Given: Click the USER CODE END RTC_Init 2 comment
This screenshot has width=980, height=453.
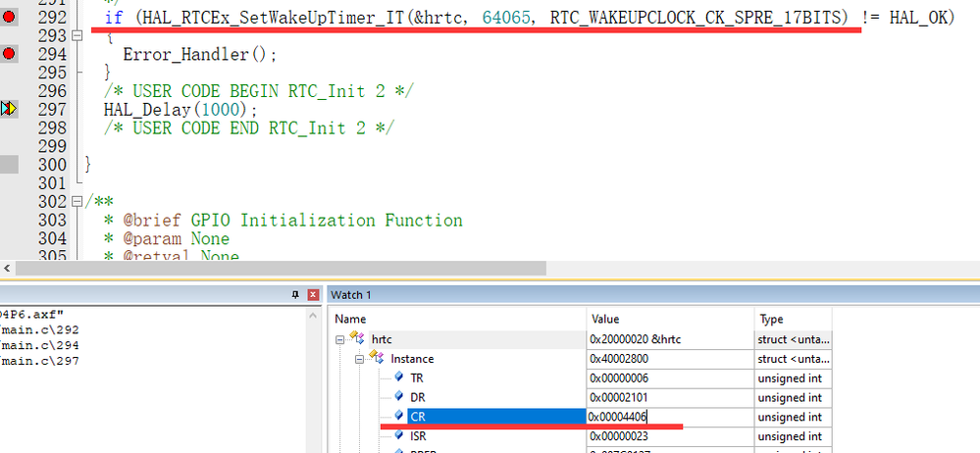Looking at the screenshot, I should (249, 128).
